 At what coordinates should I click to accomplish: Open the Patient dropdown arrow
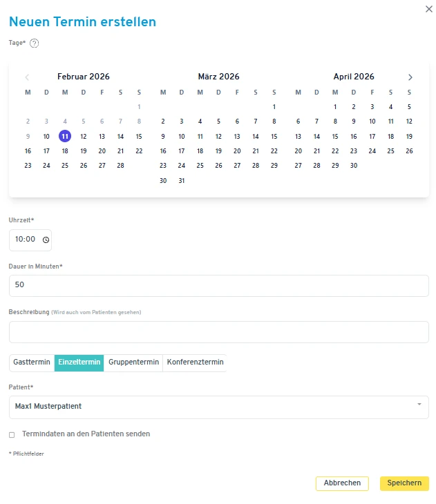[419, 405]
